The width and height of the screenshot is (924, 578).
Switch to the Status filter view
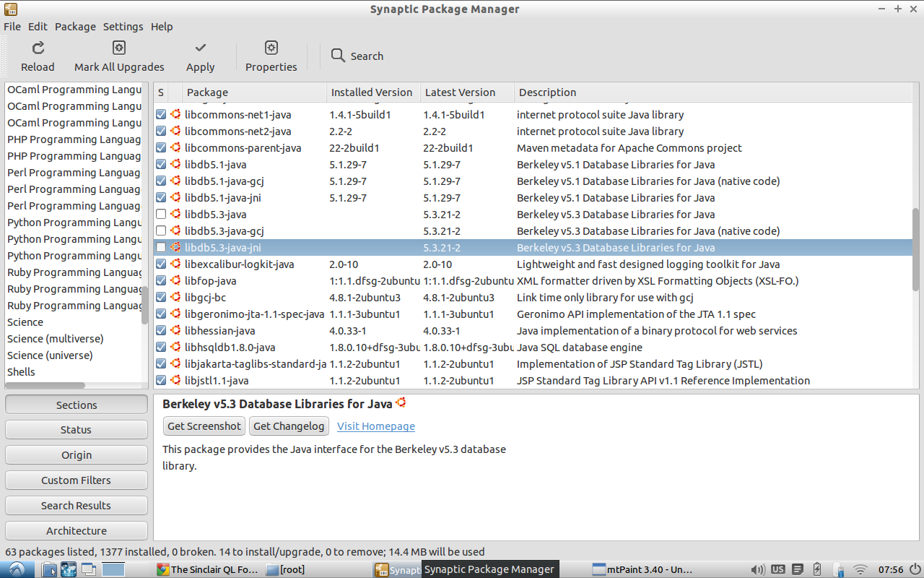click(77, 430)
